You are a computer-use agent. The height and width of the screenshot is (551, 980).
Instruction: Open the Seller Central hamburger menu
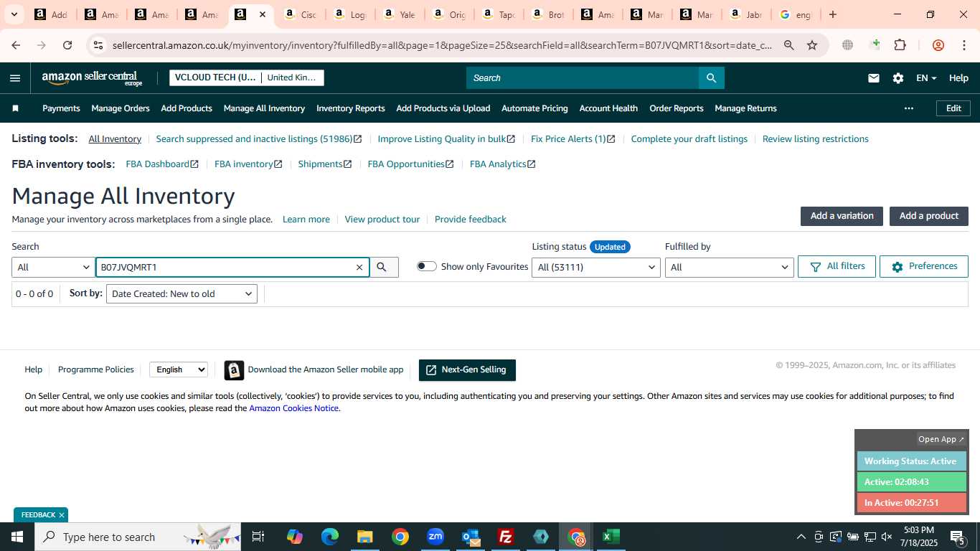click(x=15, y=78)
